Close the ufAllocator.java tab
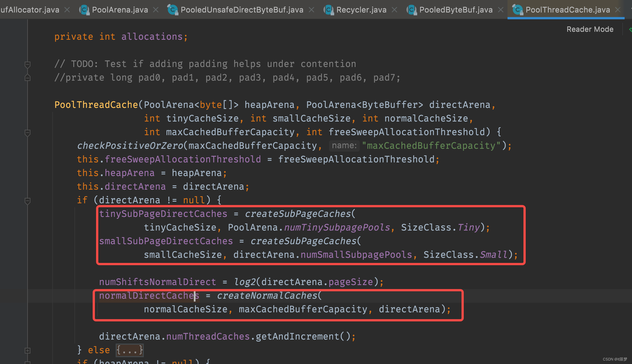Image resolution: width=632 pixels, height=364 pixels. (x=67, y=10)
